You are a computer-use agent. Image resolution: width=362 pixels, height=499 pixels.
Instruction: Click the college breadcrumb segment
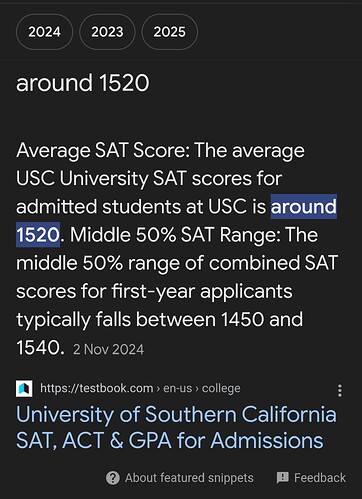[x=221, y=388]
